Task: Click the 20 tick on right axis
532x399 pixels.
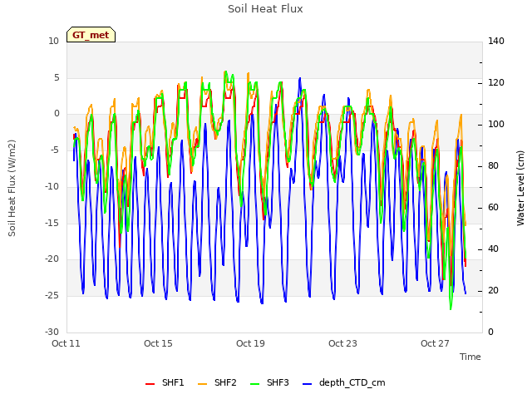Action: point(493,291)
